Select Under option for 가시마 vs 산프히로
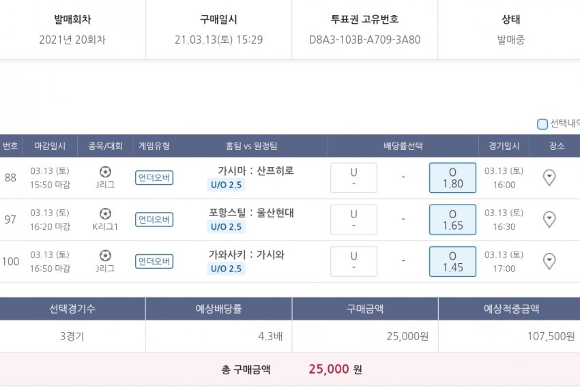 click(x=353, y=178)
